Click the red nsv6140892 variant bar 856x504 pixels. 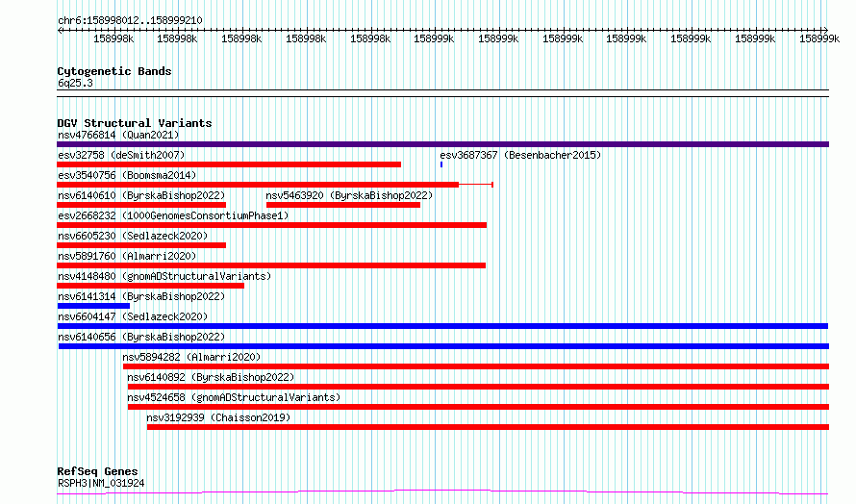click(478, 387)
